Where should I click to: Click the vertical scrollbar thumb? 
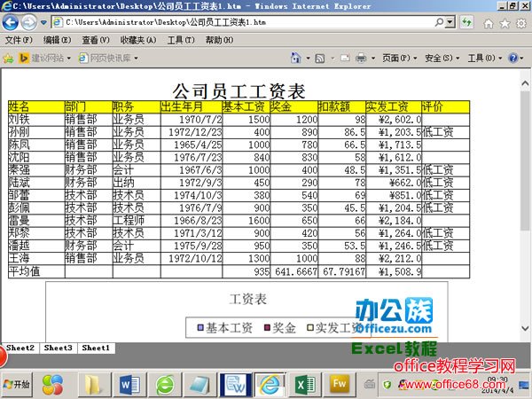pyautogui.click(x=525, y=160)
